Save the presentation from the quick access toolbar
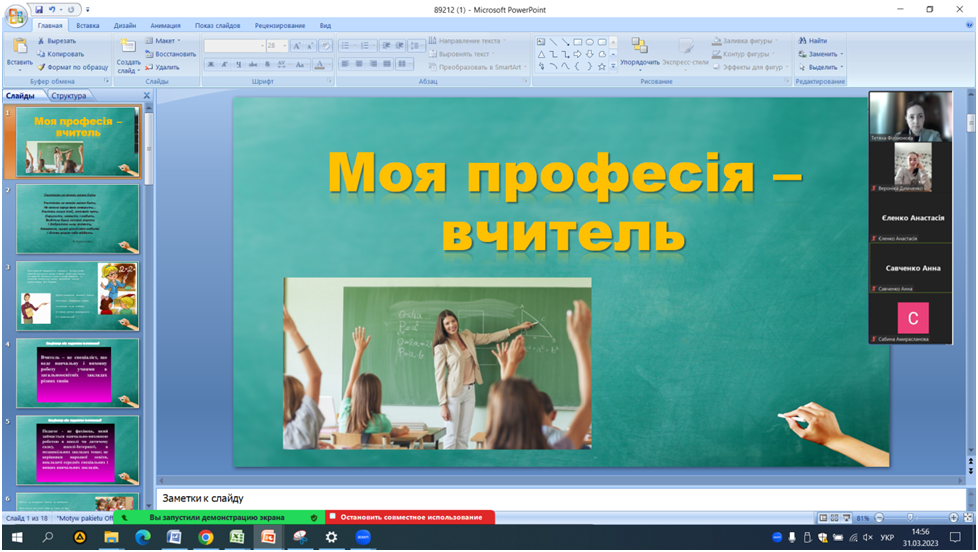This screenshot has width=978, height=552. click(39, 9)
